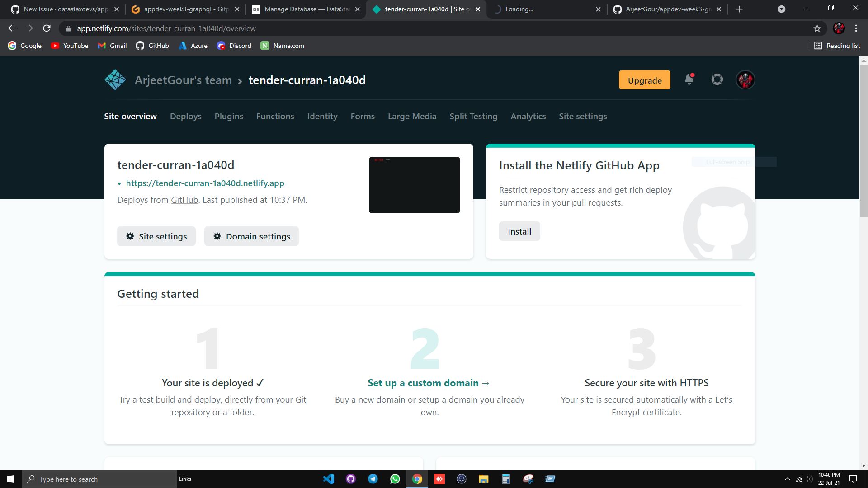
Task: Reload the current page
Action: 47,28
